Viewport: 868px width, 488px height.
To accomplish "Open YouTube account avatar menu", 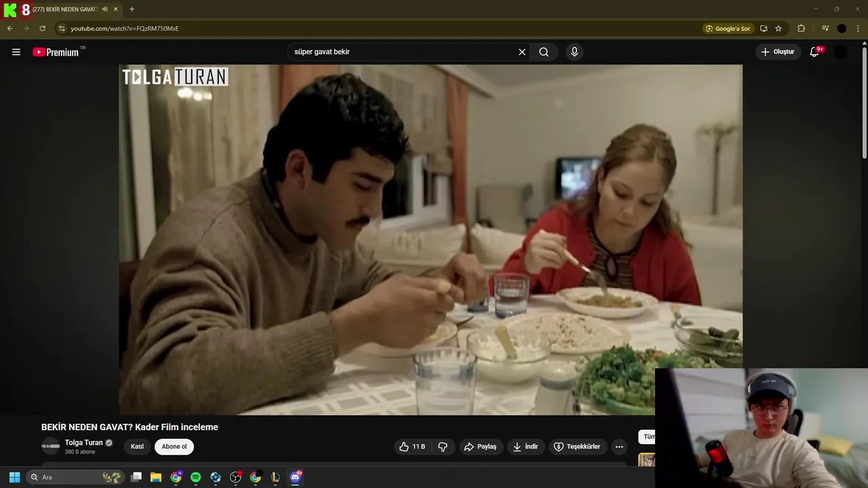I will 840,52.
